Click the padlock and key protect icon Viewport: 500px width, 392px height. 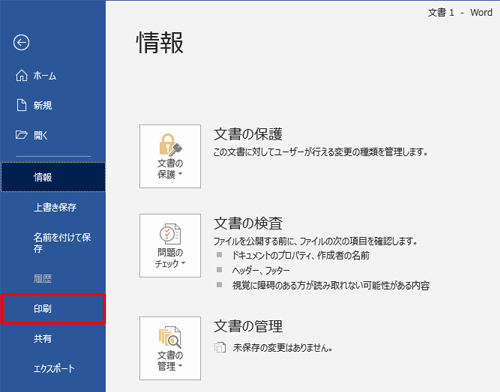click(170, 144)
